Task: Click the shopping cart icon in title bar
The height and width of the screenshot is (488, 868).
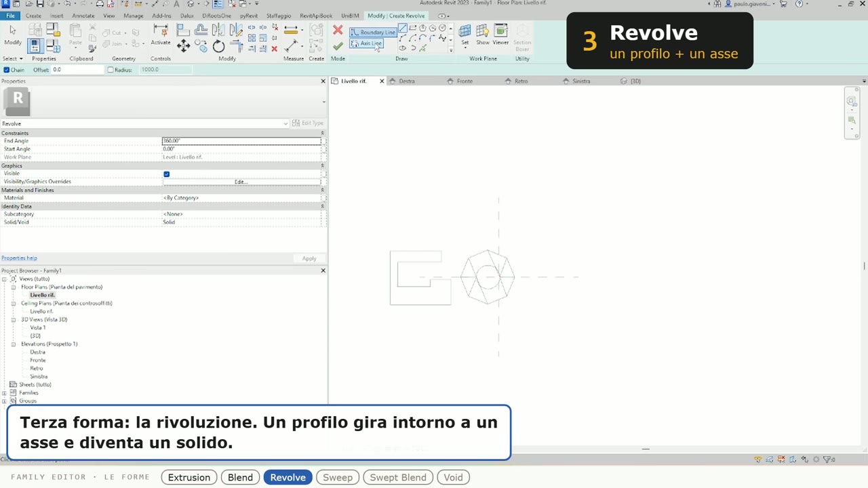Action: pos(783,4)
